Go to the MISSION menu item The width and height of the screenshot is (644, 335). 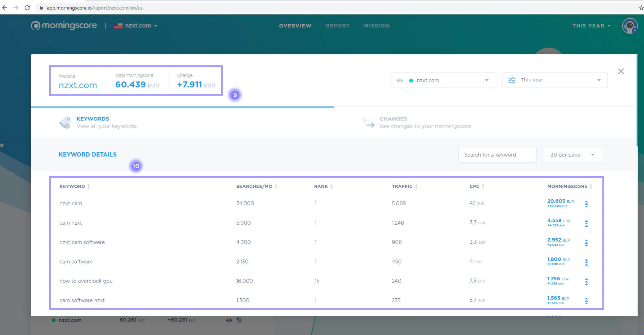tap(376, 26)
